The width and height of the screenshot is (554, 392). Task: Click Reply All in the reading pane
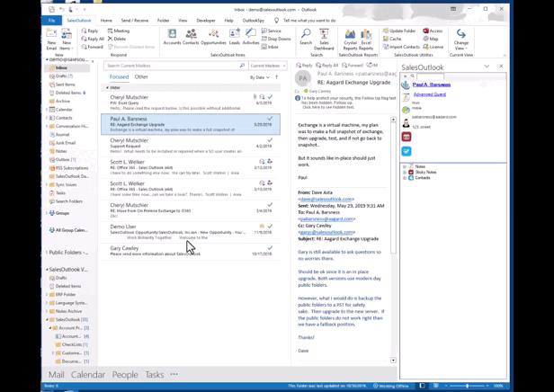pyautogui.click(x=327, y=66)
